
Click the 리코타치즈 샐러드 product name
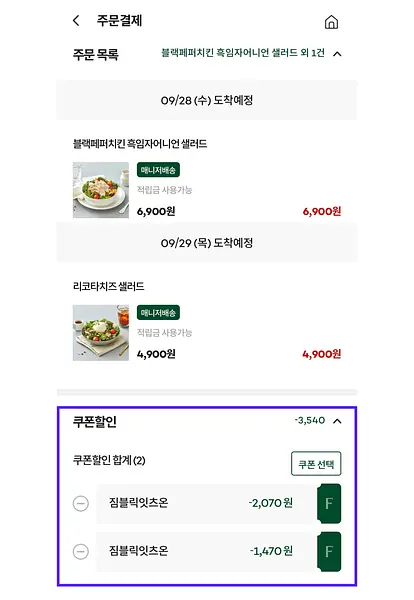click(109, 287)
